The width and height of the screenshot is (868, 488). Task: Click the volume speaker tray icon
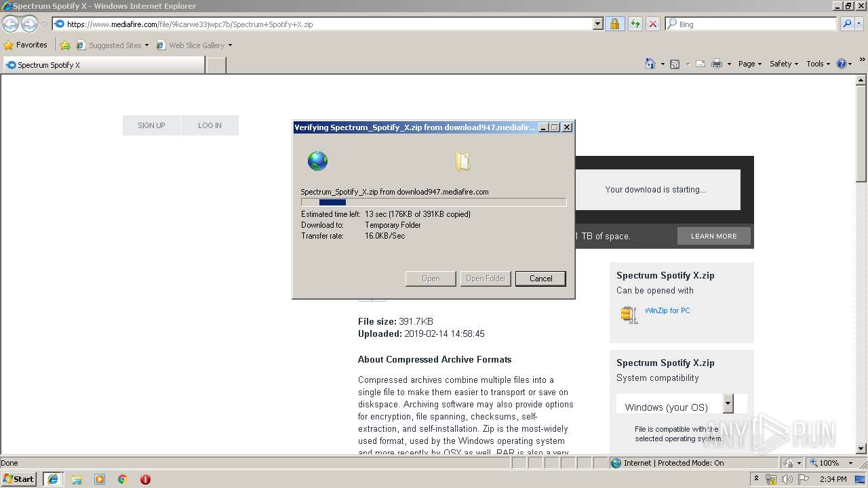787,479
